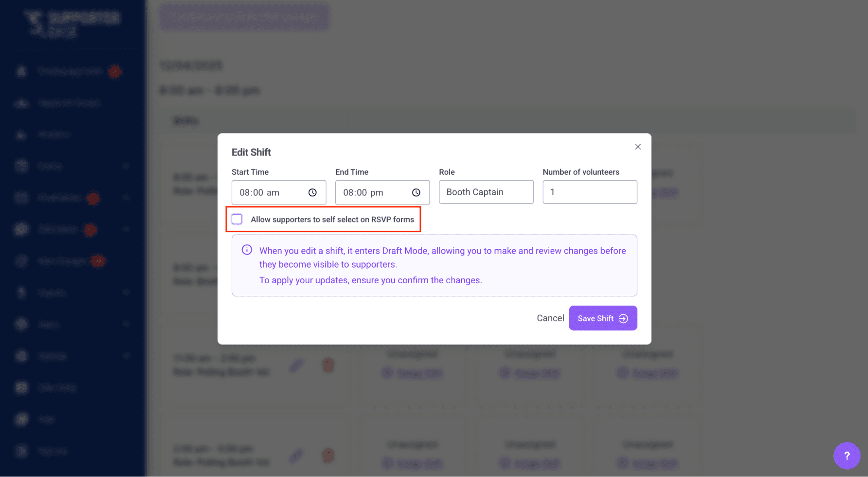Open the purple help question mark button
868x477 pixels.
point(846,455)
